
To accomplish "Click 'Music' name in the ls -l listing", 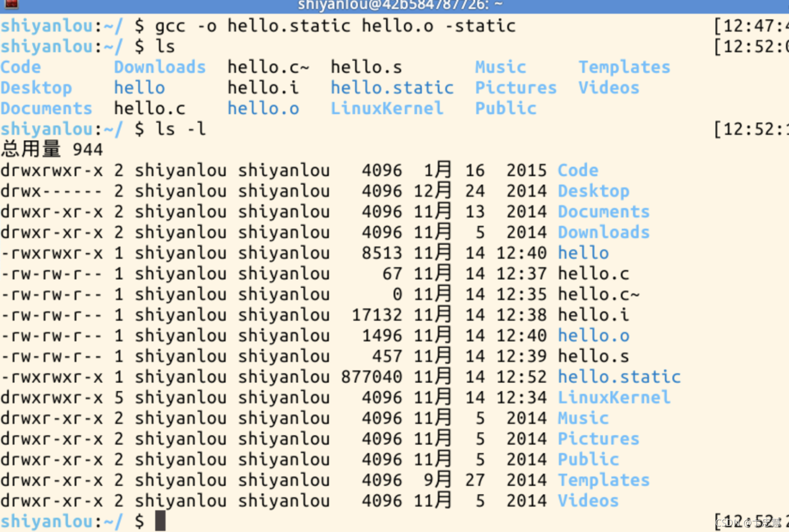I will point(584,418).
